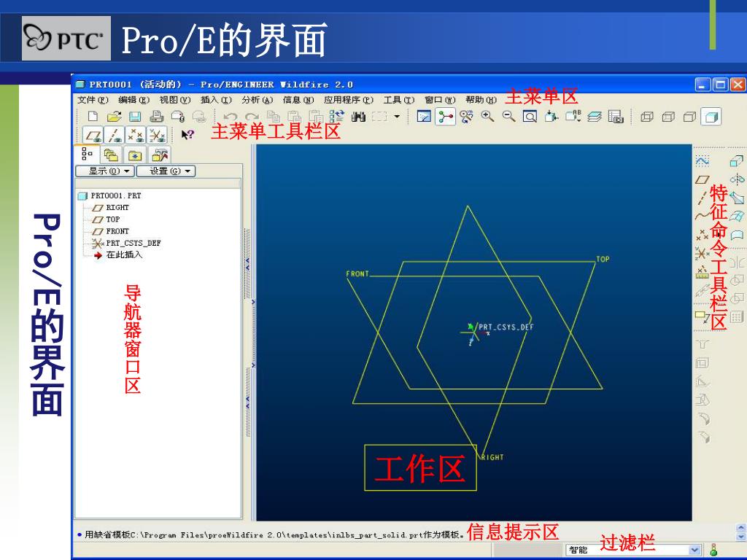Viewport: 747px width, 560px height.
Task: Toggle coordinate systems display
Action: click(157, 135)
